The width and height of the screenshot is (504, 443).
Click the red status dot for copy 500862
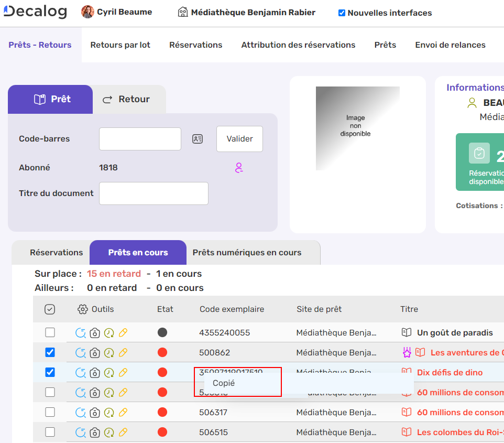coord(162,352)
